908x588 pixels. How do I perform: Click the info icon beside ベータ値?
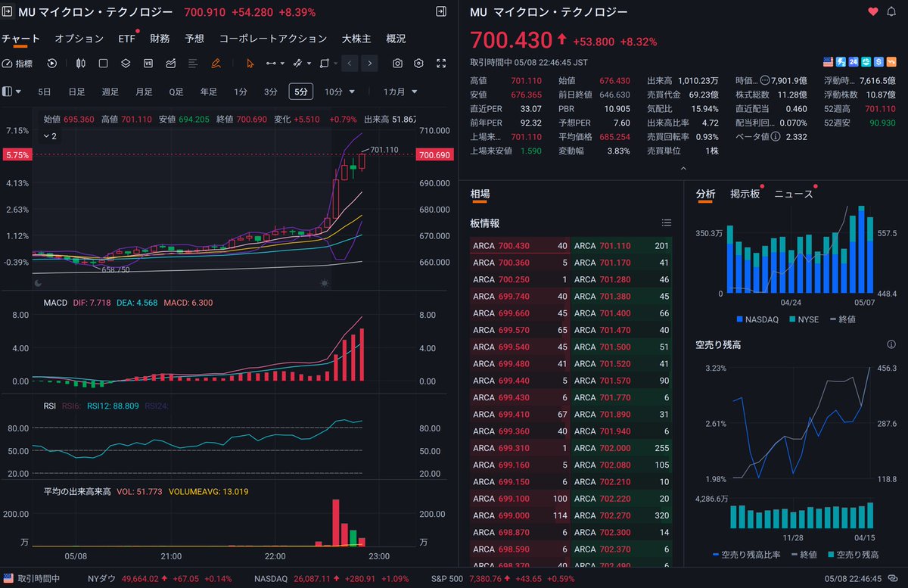click(x=776, y=137)
